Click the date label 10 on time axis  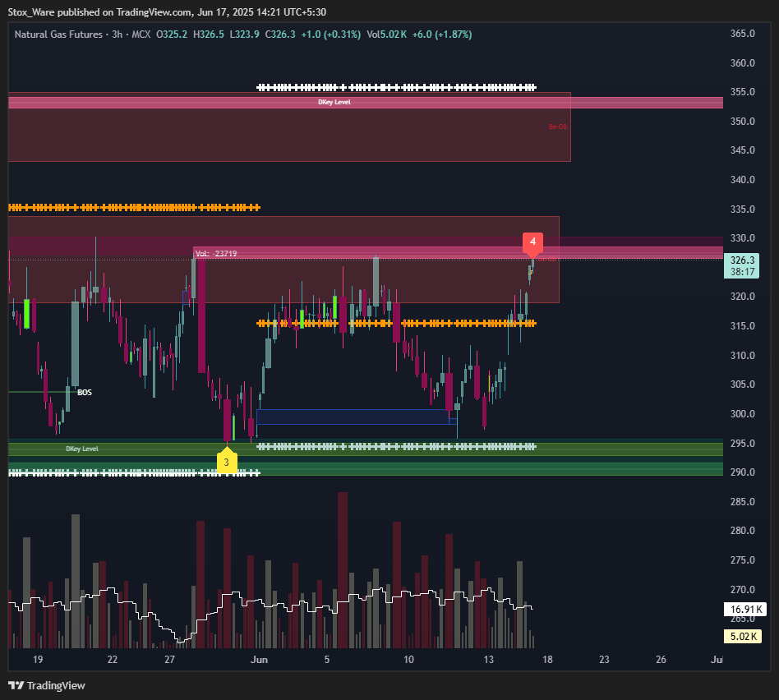408,660
